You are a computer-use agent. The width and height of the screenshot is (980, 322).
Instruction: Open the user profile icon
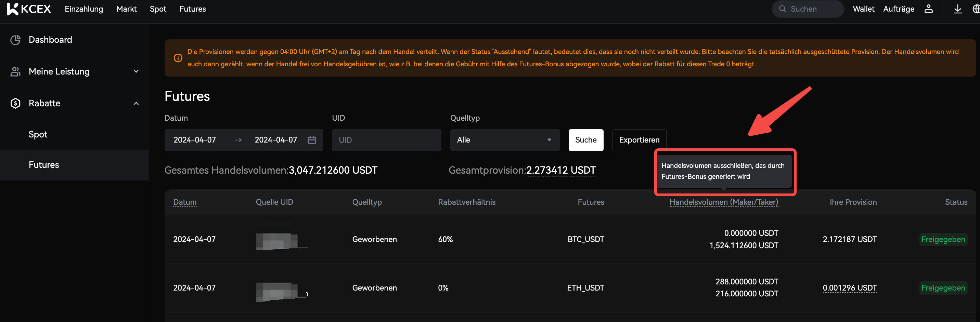tap(928, 9)
